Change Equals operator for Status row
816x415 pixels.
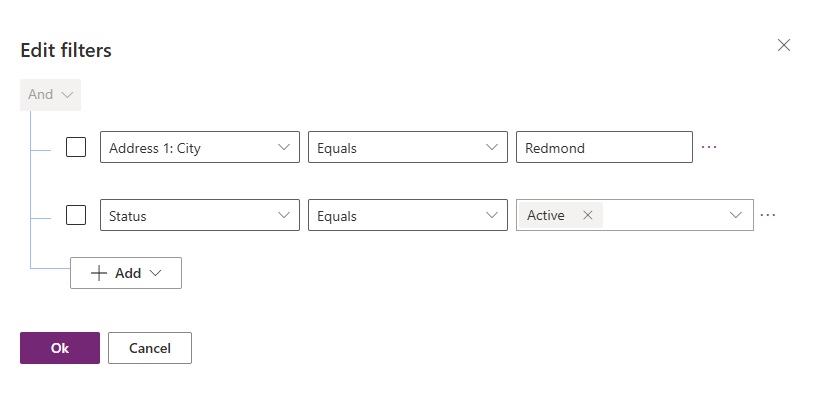408,215
